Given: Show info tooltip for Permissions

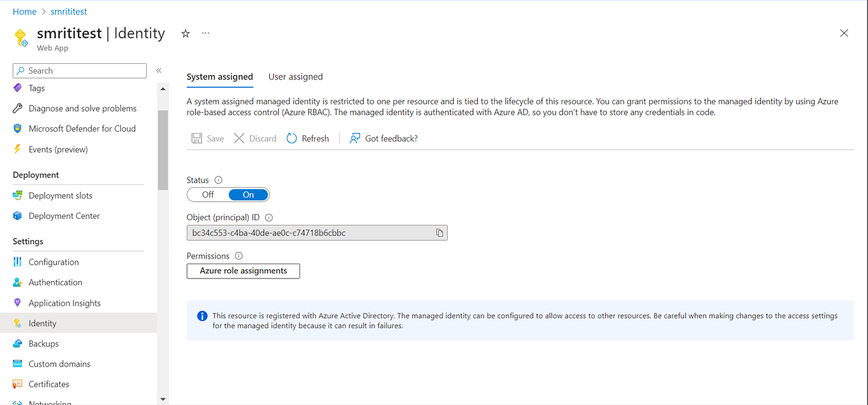Looking at the screenshot, I should point(239,256).
